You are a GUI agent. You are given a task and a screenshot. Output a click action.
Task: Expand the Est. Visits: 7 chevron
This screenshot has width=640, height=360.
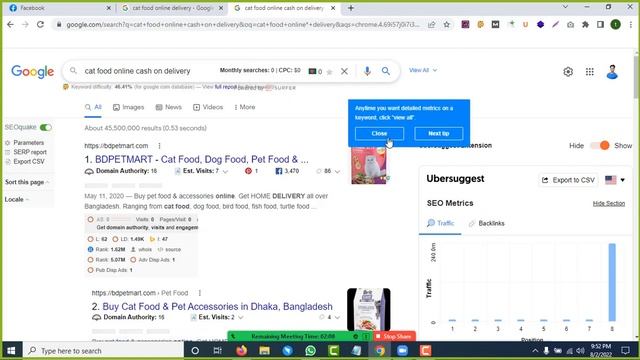click(x=225, y=171)
